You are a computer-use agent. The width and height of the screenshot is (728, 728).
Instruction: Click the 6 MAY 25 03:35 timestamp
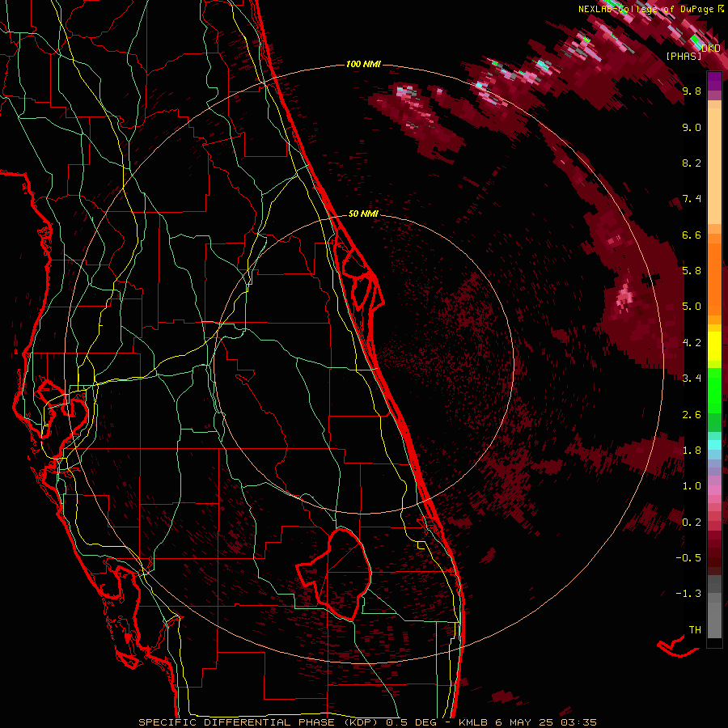tap(546, 722)
